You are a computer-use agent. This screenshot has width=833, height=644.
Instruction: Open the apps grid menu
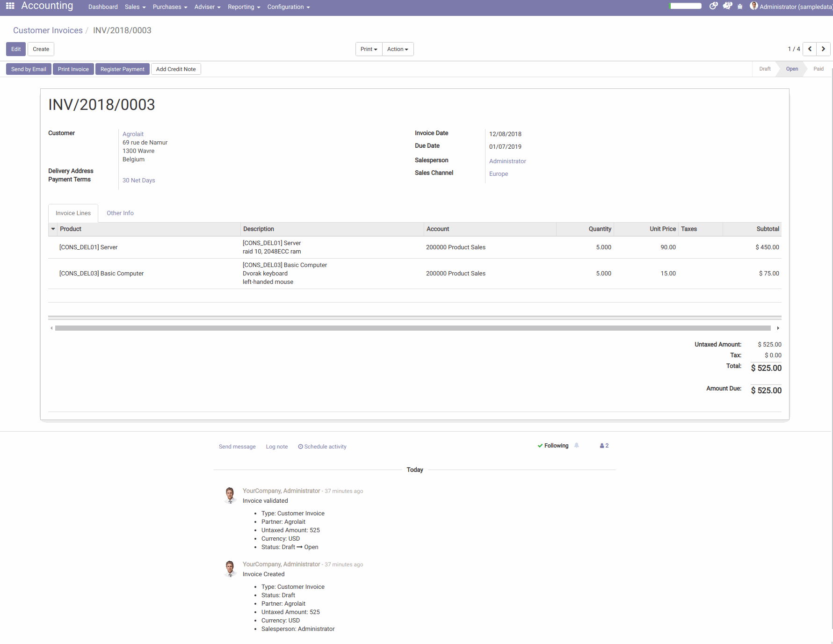click(9, 6)
